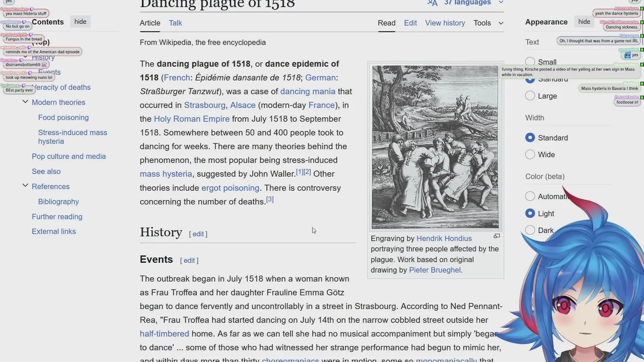Viewport: 644px width, 362px height.
Task: Open the Pieter Brueghel link
Action: tap(435, 270)
